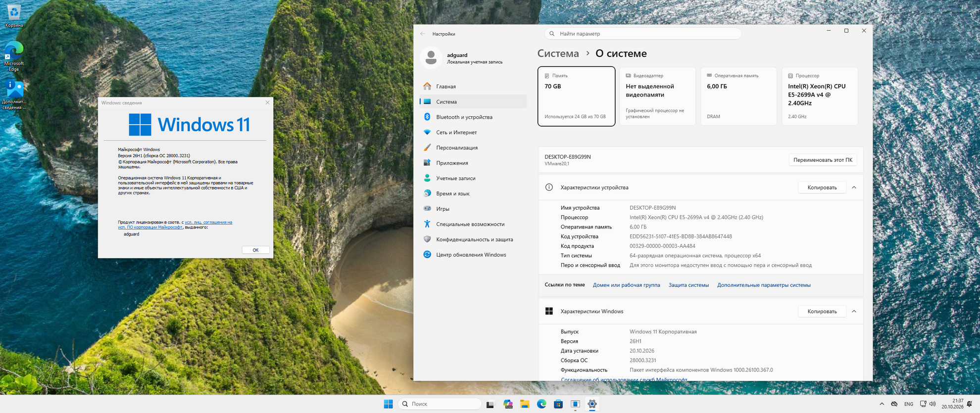Open Дополнительные параметры системы link
This screenshot has height=413, width=980.
[x=764, y=285]
